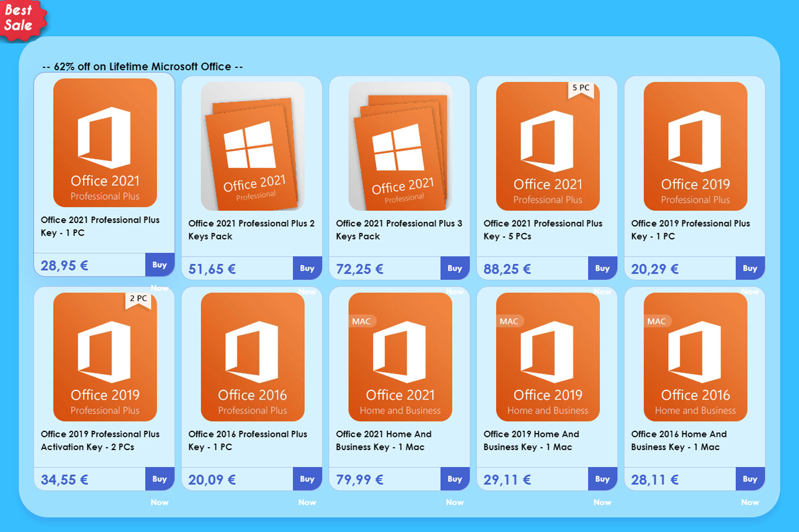Screen dimensions: 799x532
Task: Click the 28,11 € price
Action: (x=655, y=480)
